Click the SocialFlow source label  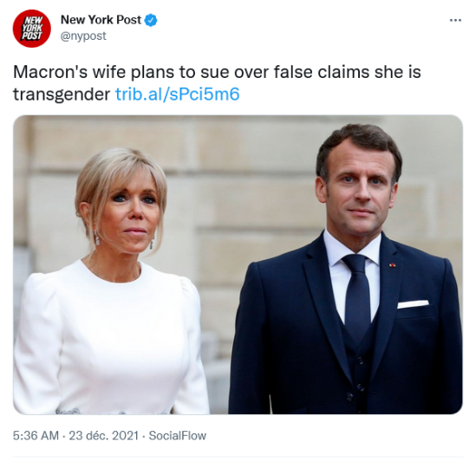178,436
